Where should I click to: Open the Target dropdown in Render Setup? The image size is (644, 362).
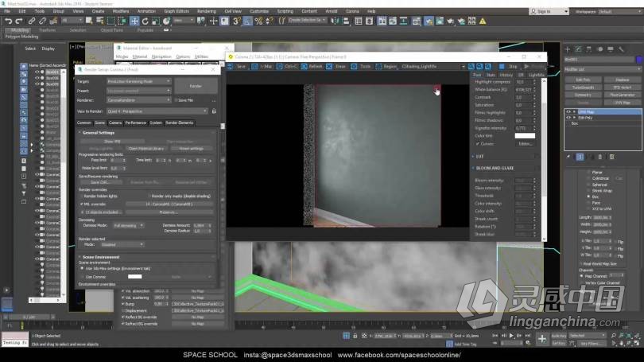tap(139, 81)
